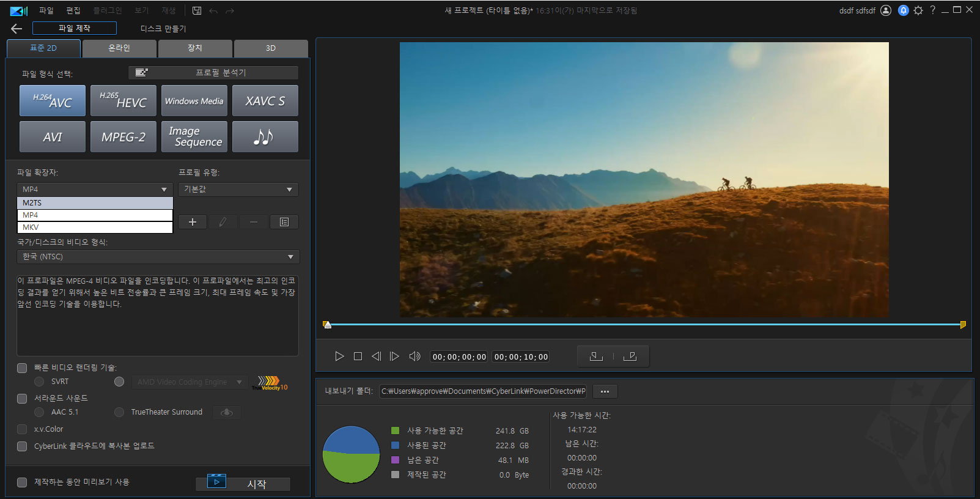Open the notification bell icon

tap(903, 10)
